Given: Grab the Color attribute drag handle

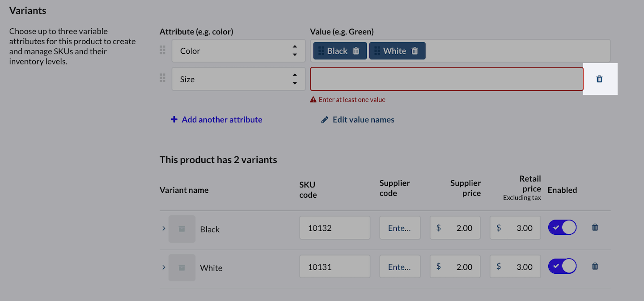Looking at the screenshot, I should coord(163,50).
